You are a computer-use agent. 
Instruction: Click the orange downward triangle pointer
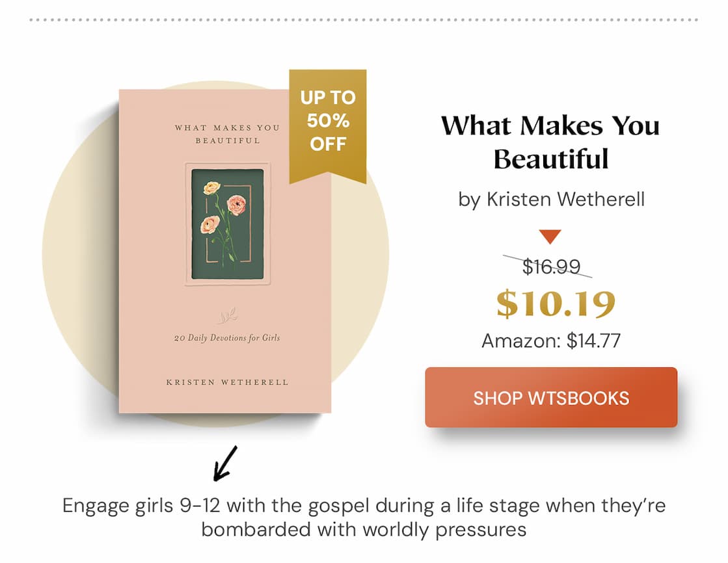[552, 237]
